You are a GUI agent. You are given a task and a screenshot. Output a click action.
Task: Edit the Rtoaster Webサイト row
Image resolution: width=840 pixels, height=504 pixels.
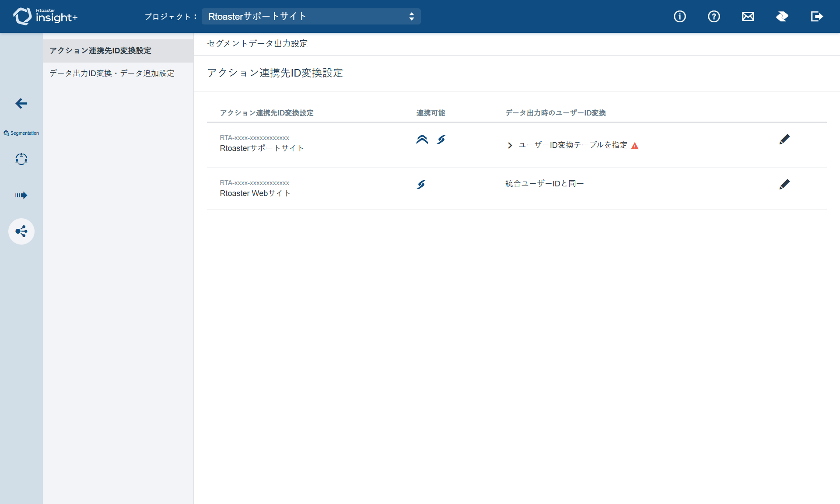[784, 185]
